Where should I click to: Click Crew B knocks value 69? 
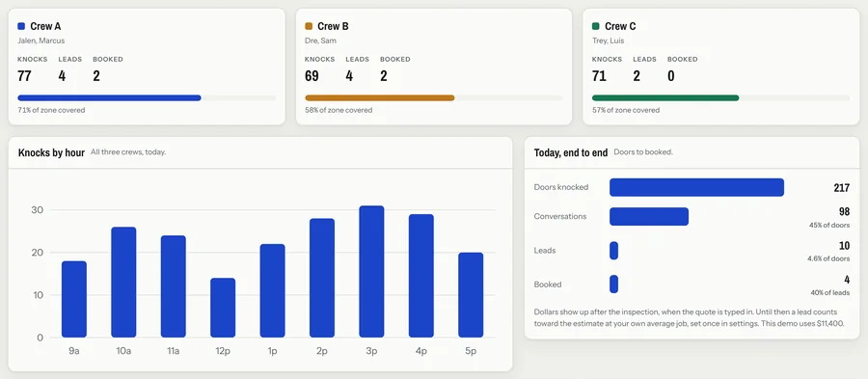[x=312, y=76]
